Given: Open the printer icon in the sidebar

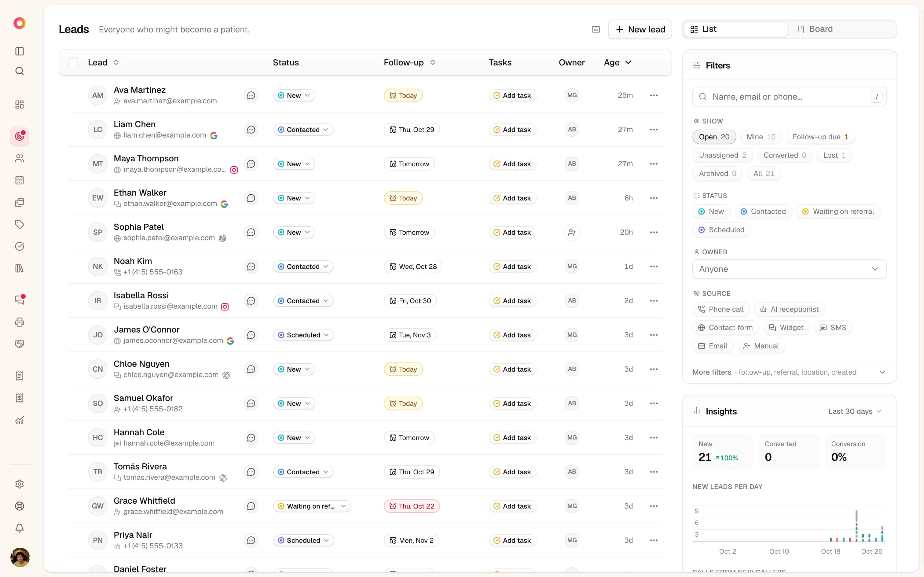Looking at the screenshot, I should pyautogui.click(x=20, y=322).
